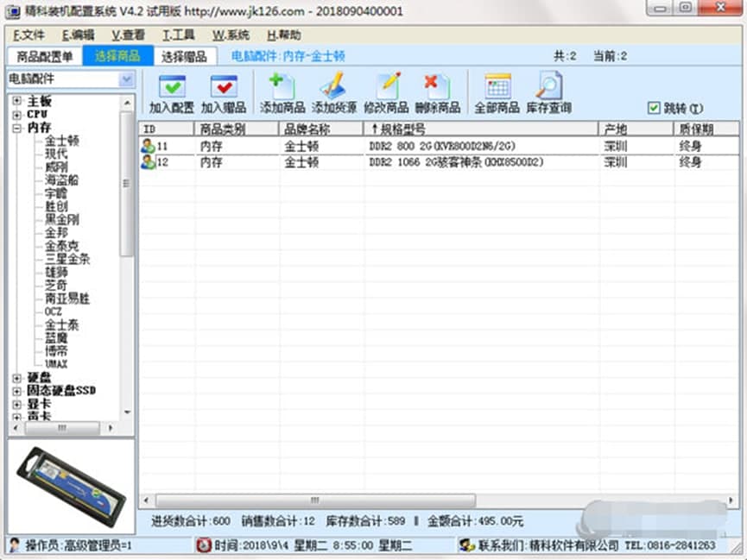Open the F.文件 menu

pos(29,35)
